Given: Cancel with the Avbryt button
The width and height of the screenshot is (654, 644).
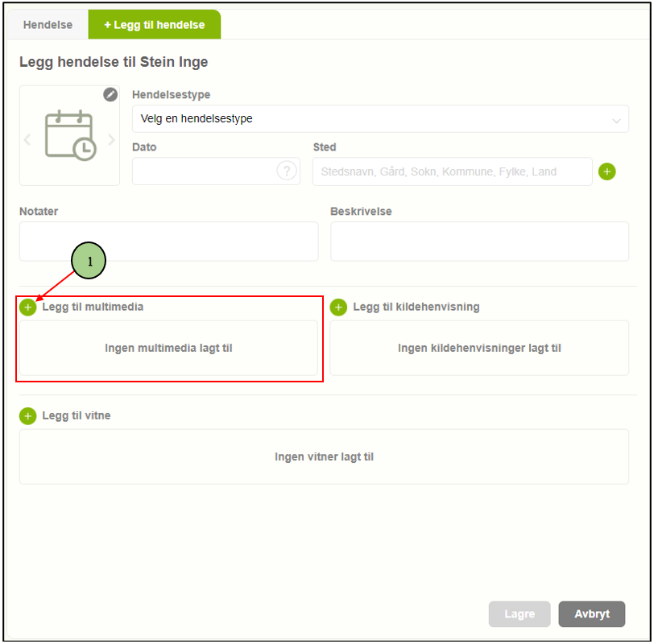Looking at the screenshot, I should (x=592, y=613).
